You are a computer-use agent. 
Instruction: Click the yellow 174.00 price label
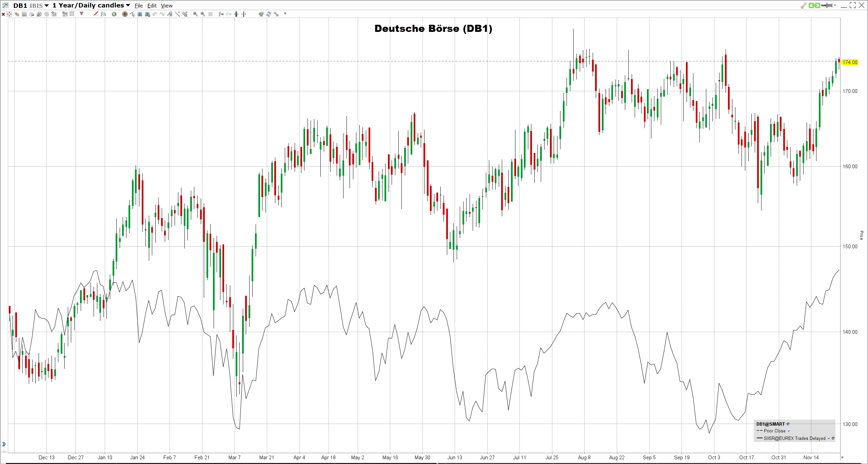850,62
